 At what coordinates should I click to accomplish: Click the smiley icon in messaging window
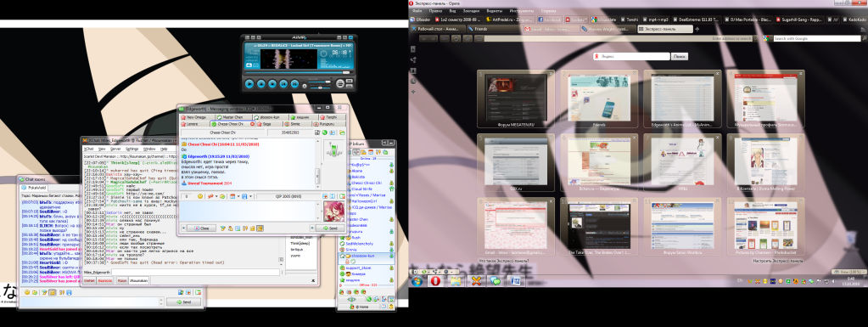(x=200, y=196)
